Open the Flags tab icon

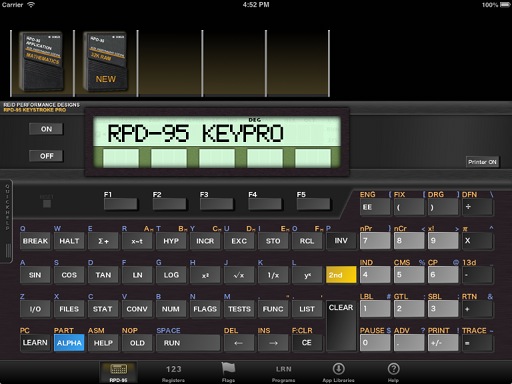click(228, 369)
